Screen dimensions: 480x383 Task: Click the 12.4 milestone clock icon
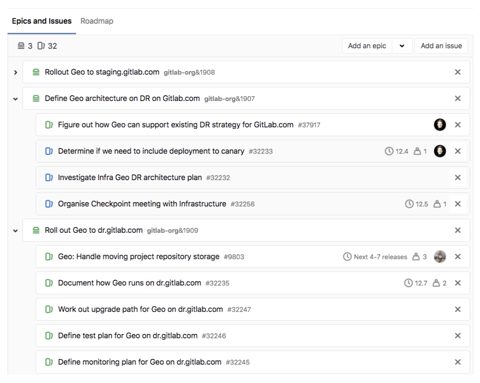pos(389,151)
